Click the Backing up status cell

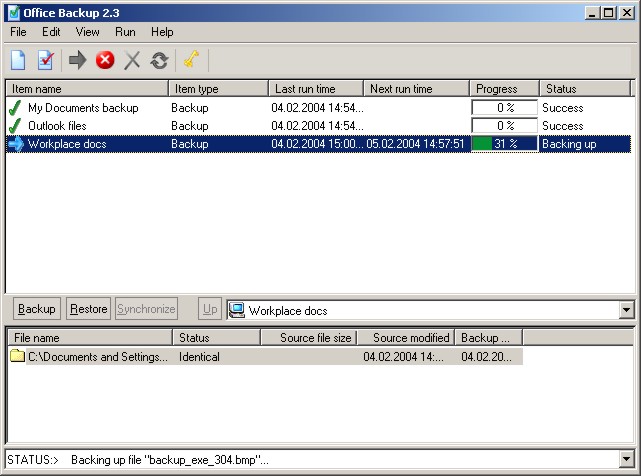click(569, 144)
